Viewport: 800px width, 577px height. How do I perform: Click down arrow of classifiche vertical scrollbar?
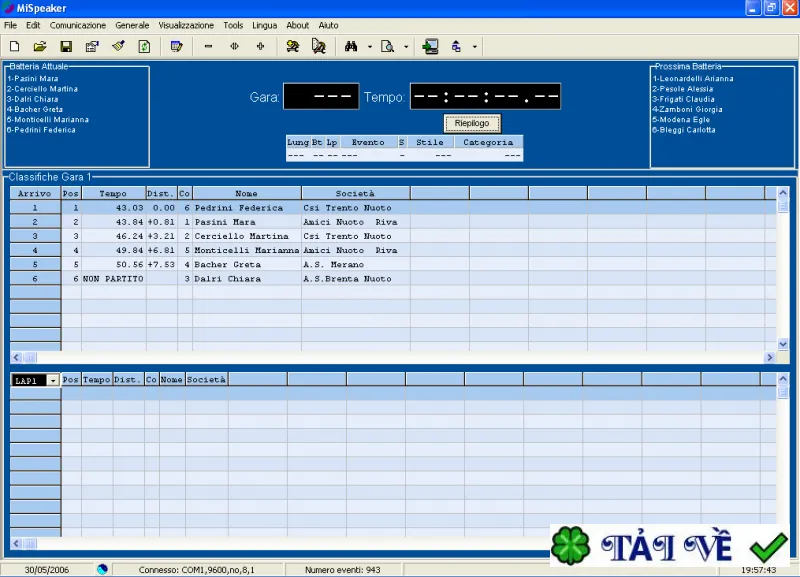click(783, 344)
